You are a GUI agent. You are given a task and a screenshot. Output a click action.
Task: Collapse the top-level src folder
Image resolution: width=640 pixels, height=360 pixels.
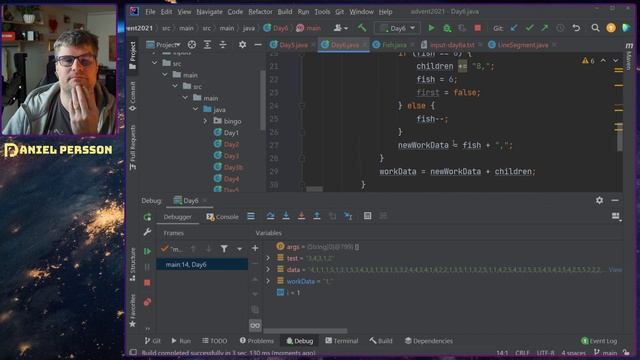(x=155, y=63)
